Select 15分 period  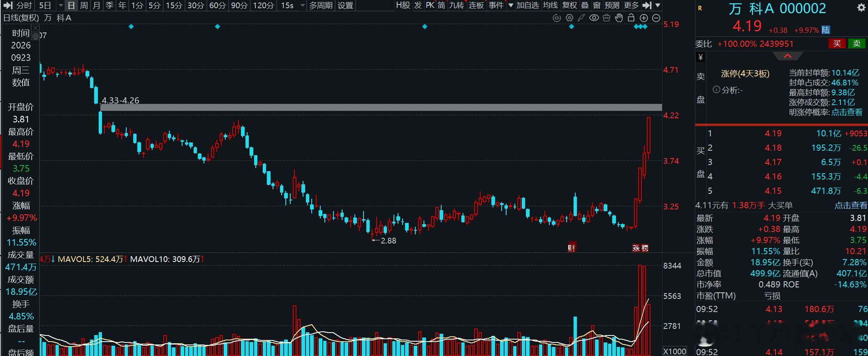pos(174,5)
